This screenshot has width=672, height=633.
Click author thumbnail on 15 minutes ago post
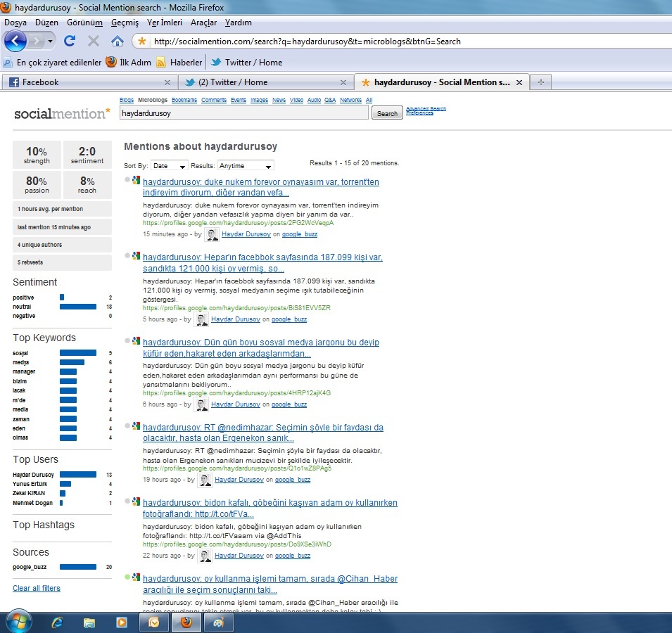click(x=211, y=234)
